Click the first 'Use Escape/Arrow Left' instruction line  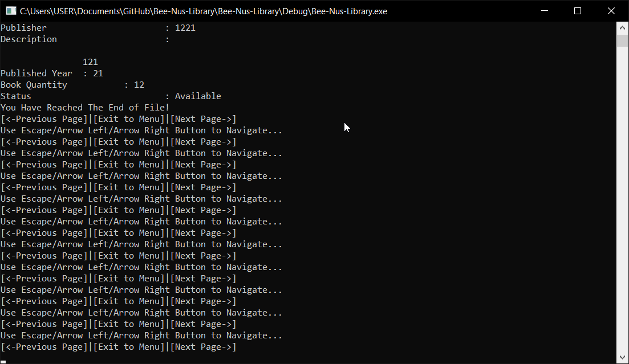pos(141,130)
